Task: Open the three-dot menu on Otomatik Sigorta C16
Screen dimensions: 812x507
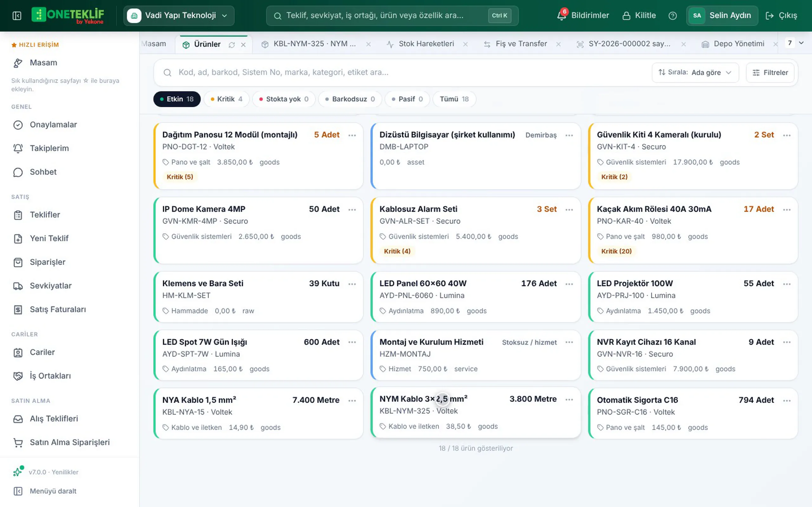Action: (x=787, y=400)
